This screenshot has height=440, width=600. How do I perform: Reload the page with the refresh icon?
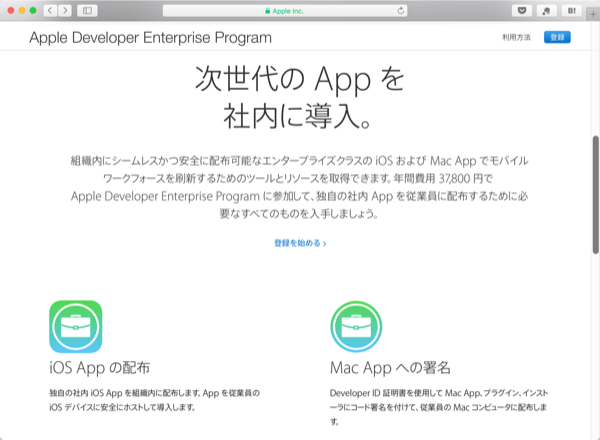point(400,11)
